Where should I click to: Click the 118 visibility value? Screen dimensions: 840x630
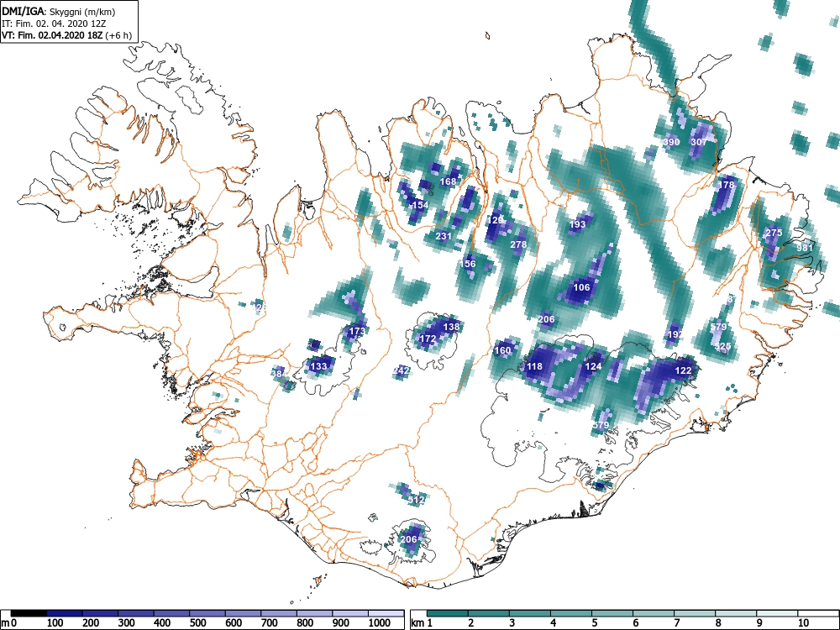[534, 366]
